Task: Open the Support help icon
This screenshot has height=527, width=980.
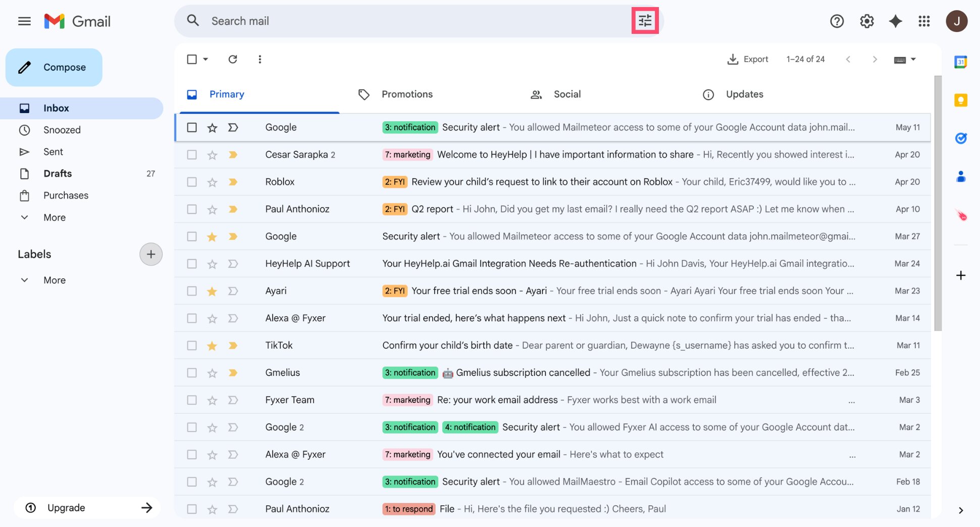Action: pos(837,21)
